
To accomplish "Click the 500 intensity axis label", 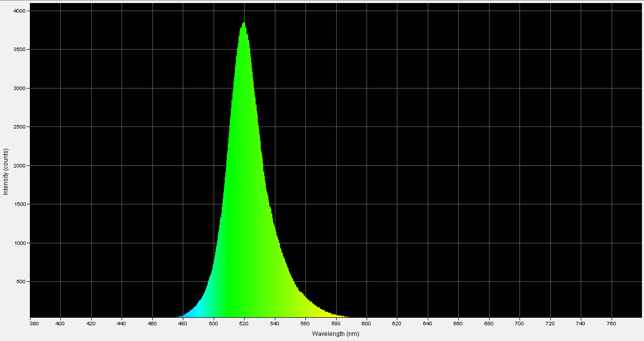I will tap(22, 282).
